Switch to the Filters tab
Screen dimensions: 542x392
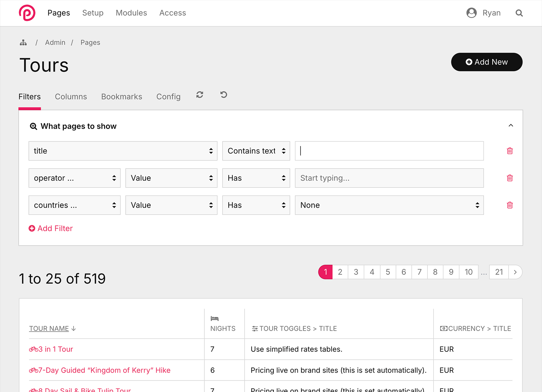click(x=29, y=97)
